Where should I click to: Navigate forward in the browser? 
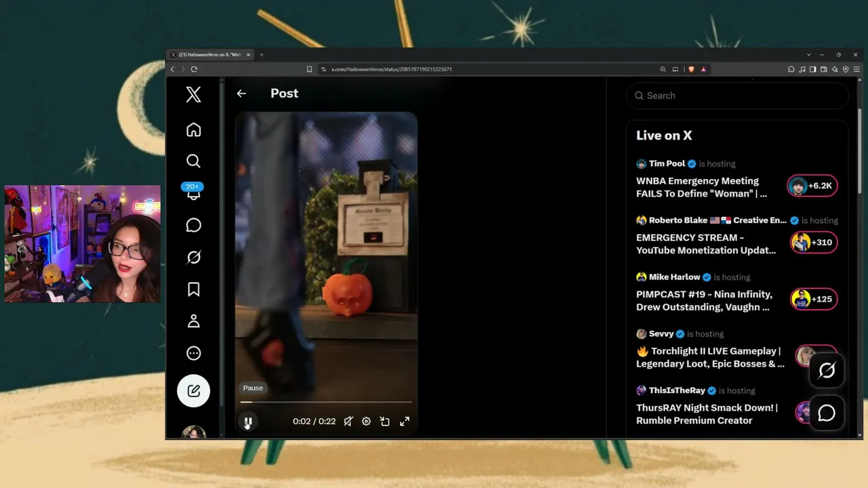tap(182, 69)
